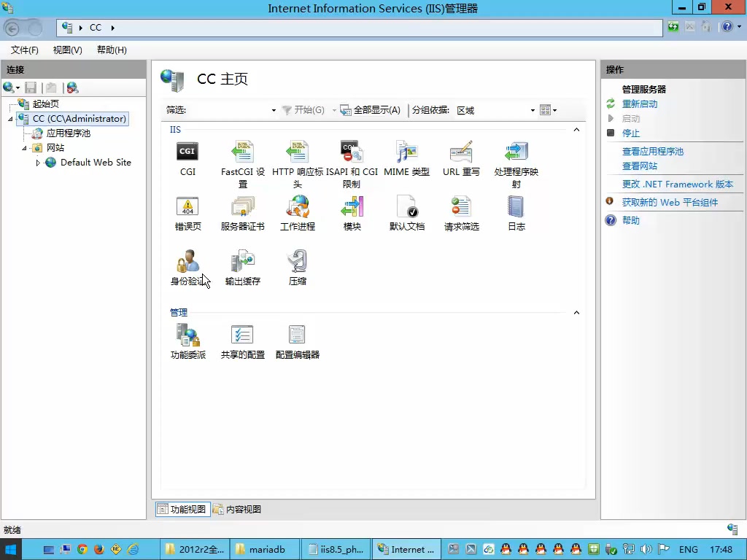Screen dimensions: 747x560
Task: Open 共享的配置 management icon
Action: click(242, 341)
